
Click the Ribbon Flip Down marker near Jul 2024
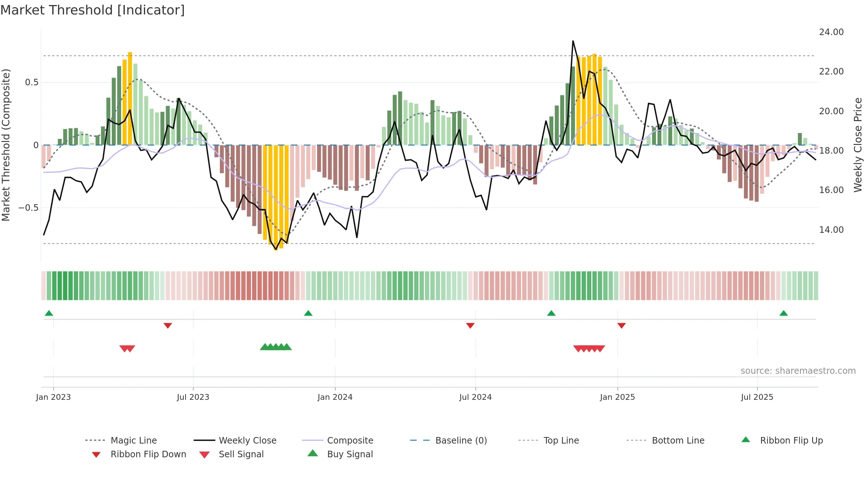(x=470, y=326)
